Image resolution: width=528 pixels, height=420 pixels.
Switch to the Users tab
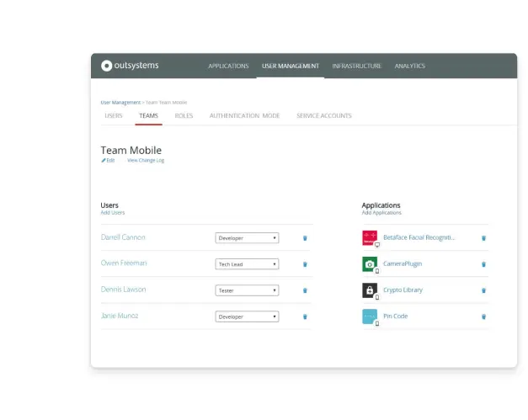pos(114,116)
